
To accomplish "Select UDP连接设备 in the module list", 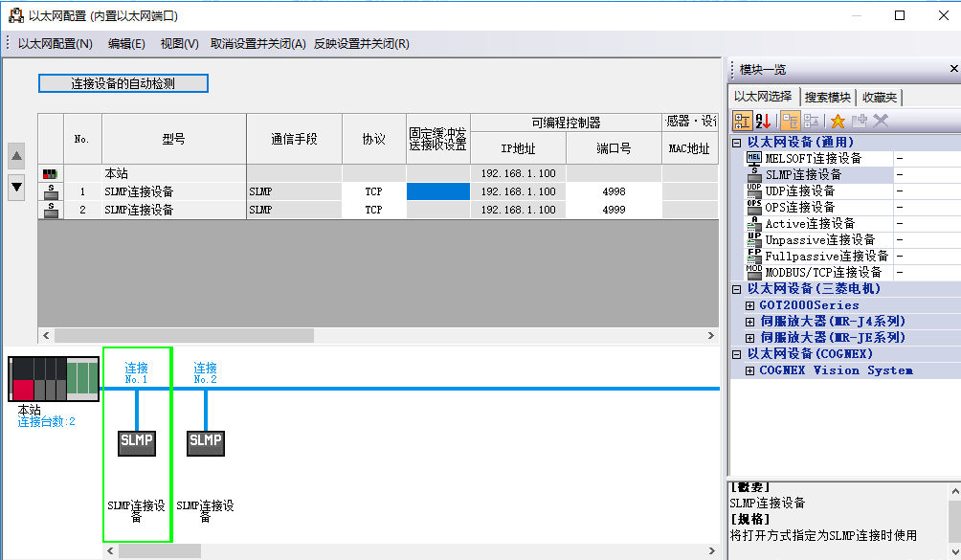I will [x=799, y=191].
